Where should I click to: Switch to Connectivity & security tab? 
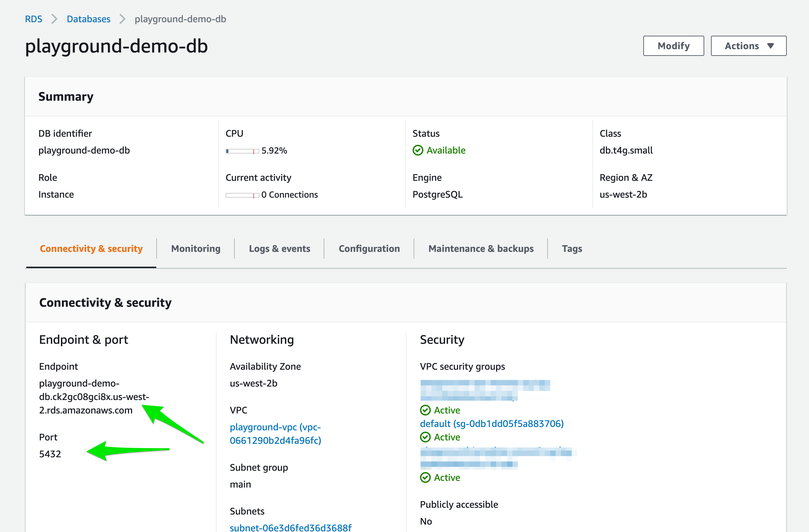[x=91, y=249]
